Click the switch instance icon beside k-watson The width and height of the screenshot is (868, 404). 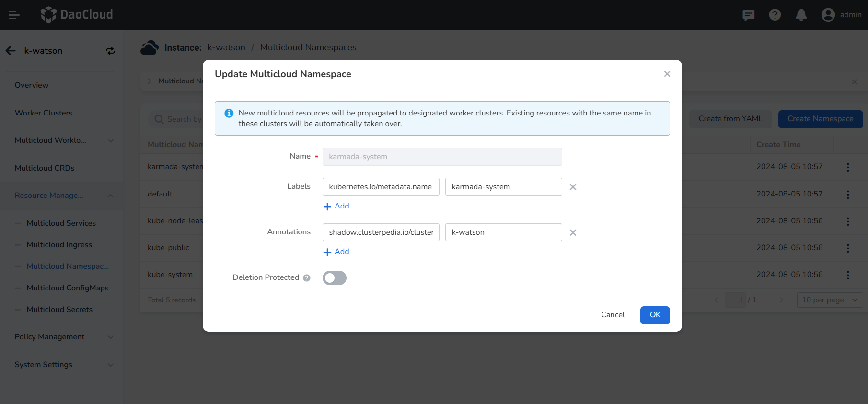(x=110, y=51)
